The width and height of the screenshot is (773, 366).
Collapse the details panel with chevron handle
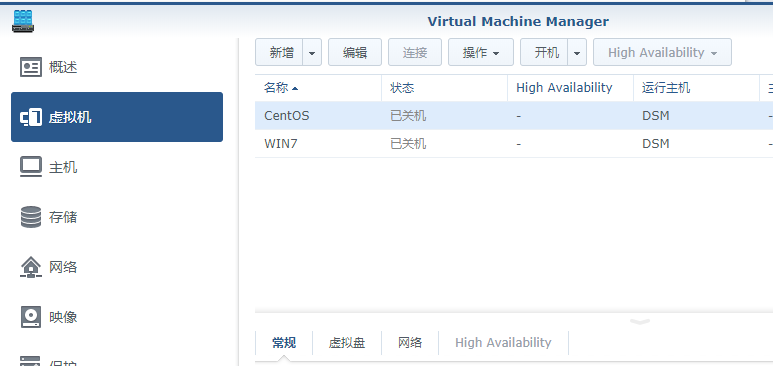coord(640,322)
